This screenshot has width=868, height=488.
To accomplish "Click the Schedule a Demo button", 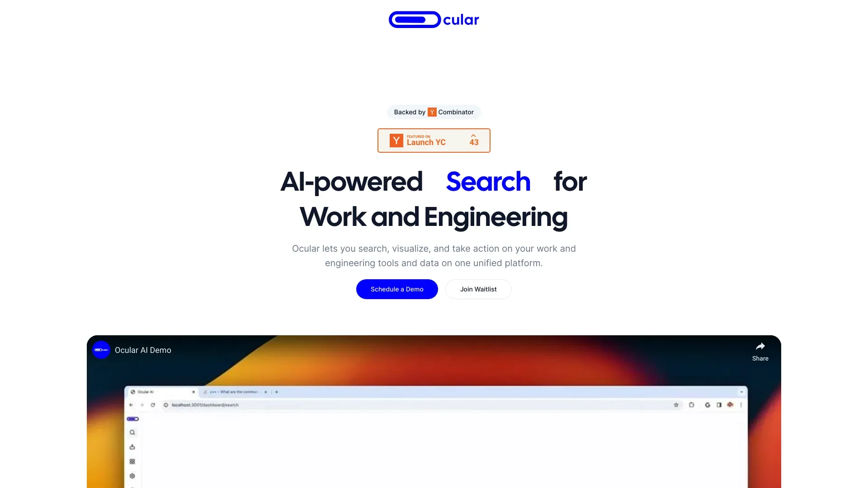I will tap(397, 289).
